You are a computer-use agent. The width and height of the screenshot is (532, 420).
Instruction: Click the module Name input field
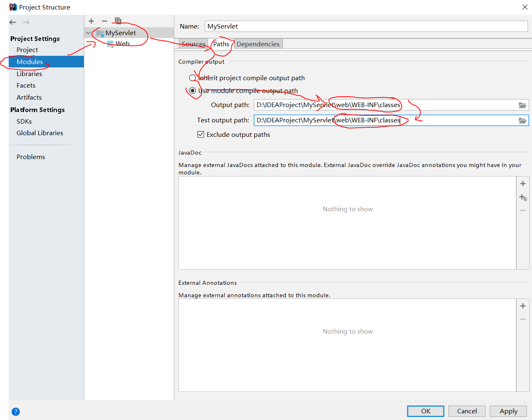click(x=366, y=26)
